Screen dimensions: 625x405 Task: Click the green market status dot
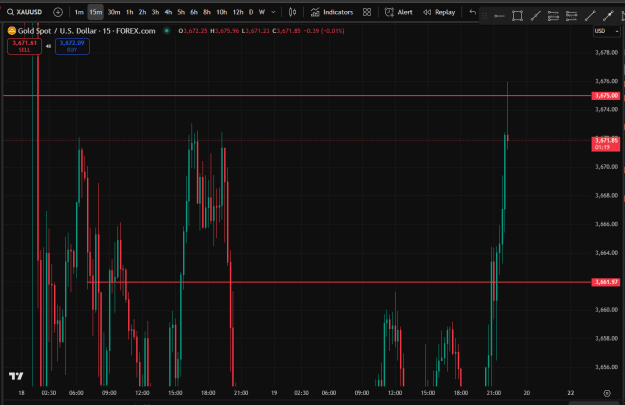click(x=167, y=31)
